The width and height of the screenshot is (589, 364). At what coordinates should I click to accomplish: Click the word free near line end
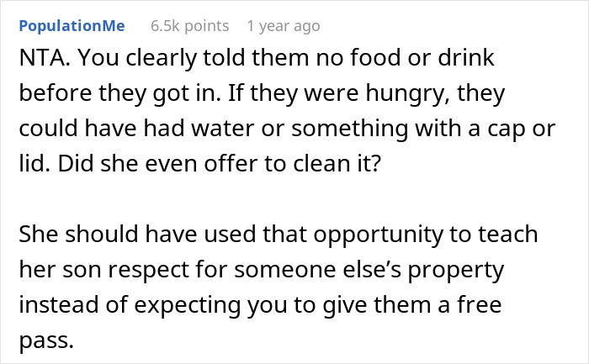click(480, 304)
